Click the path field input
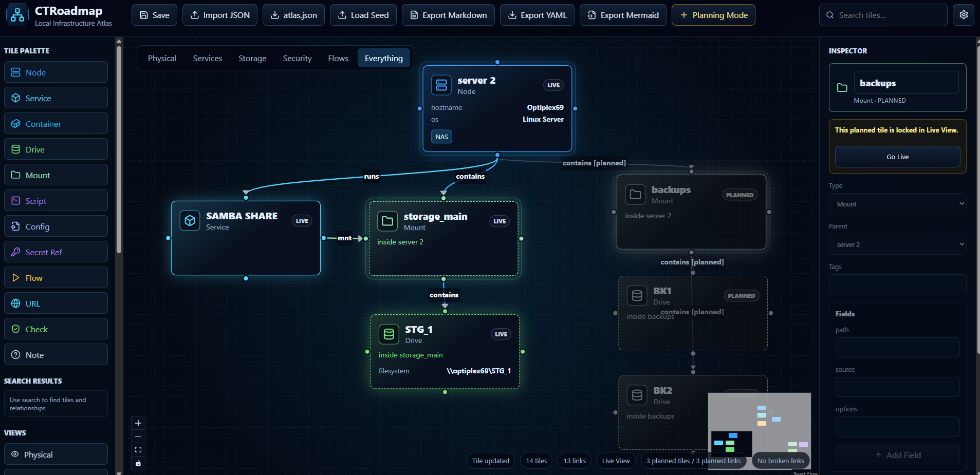 tap(897, 347)
